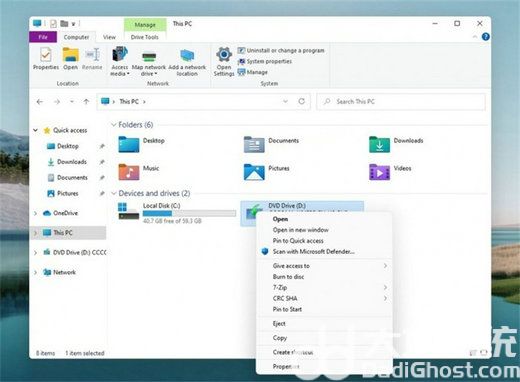Open the Access media dropdown
This screenshot has width=520, height=382.
[x=119, y=71]
